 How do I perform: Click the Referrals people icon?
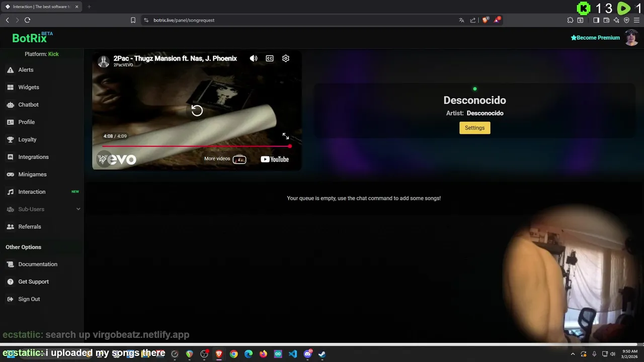[x=10, y=227]
